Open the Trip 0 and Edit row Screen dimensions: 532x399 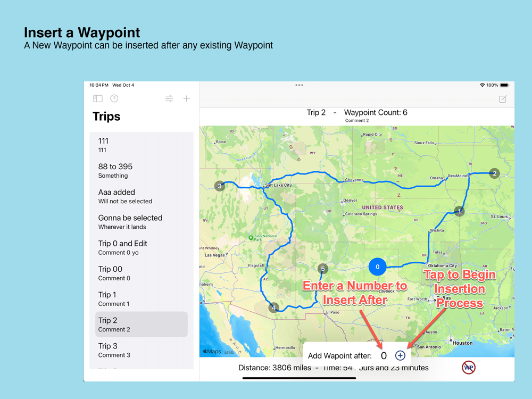(x=142, y=248)
